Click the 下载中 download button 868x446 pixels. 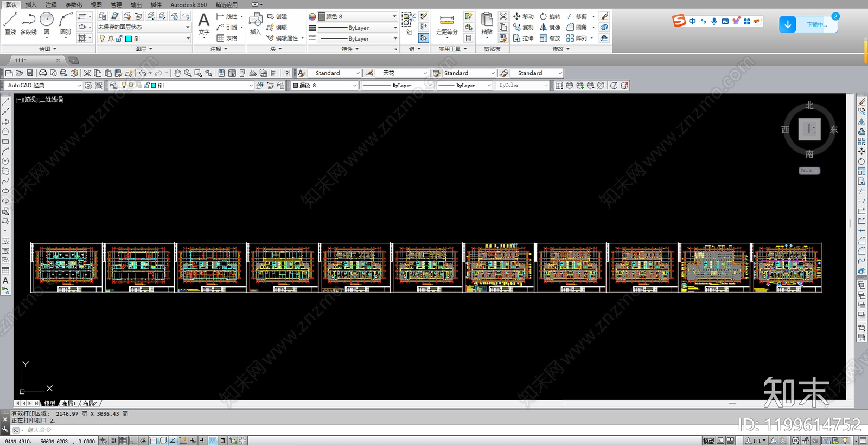pyautogui.click(x=808, y=24)
